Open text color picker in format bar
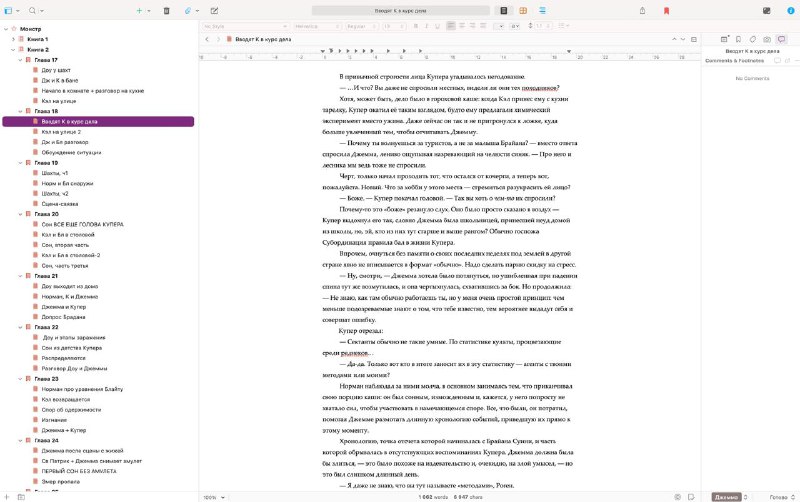The width and height of the screenshot is (800, 502). tap(499, 26)
